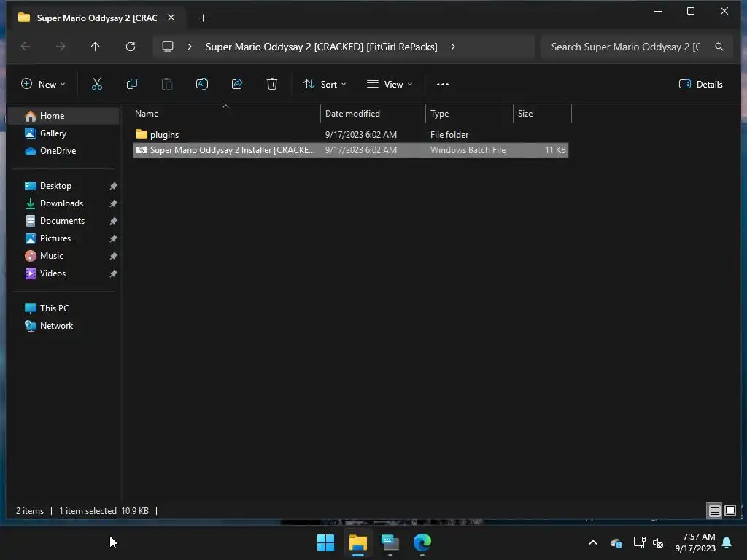The width and height of the screenshot is (747, 560).
Task: Click the folder path in the address bar
Action: pos(321,47)
